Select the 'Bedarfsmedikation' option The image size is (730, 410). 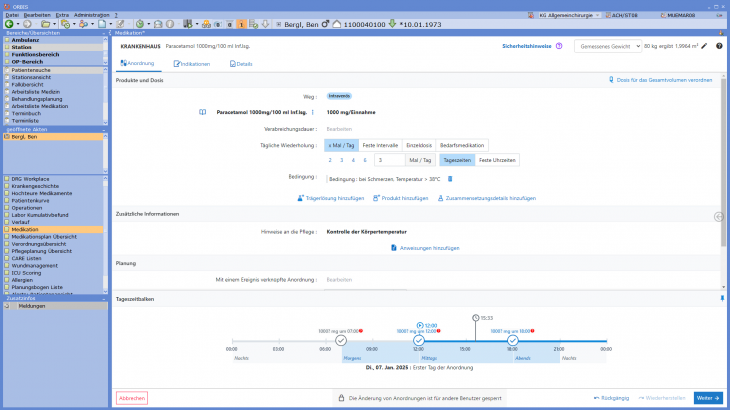point(462,145)
